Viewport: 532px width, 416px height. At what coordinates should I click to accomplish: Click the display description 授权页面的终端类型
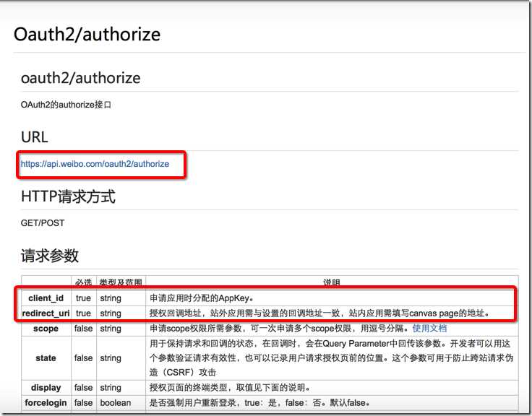coord(230,388)
